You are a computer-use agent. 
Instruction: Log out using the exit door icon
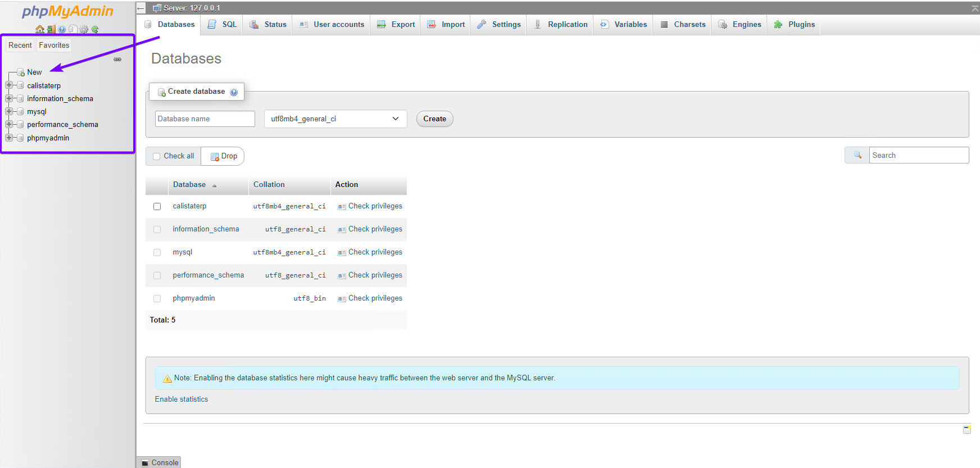point(51,29)
